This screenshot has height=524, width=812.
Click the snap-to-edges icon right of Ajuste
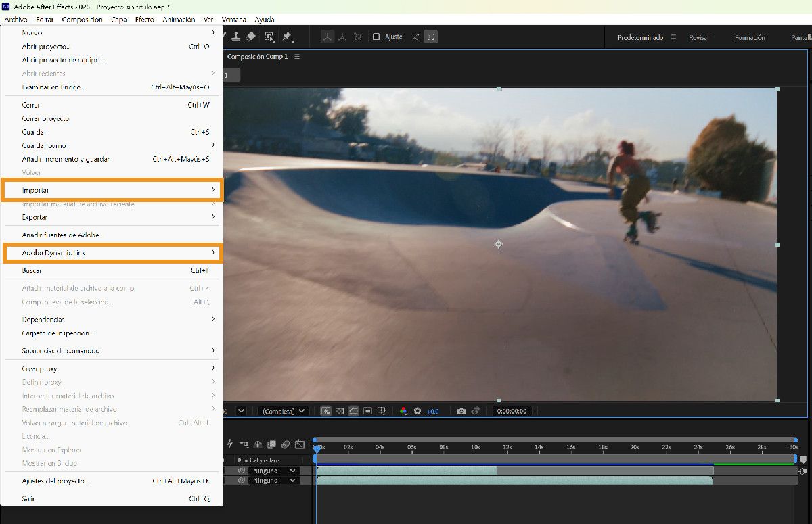coord(416,37)
